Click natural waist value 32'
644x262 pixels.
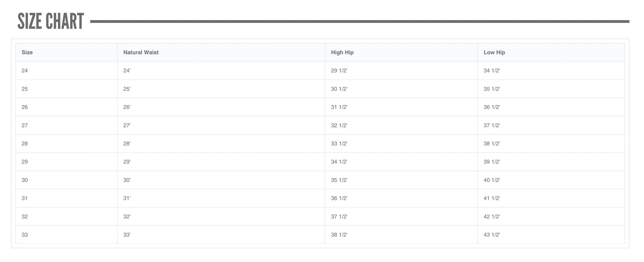pos(127,217)
